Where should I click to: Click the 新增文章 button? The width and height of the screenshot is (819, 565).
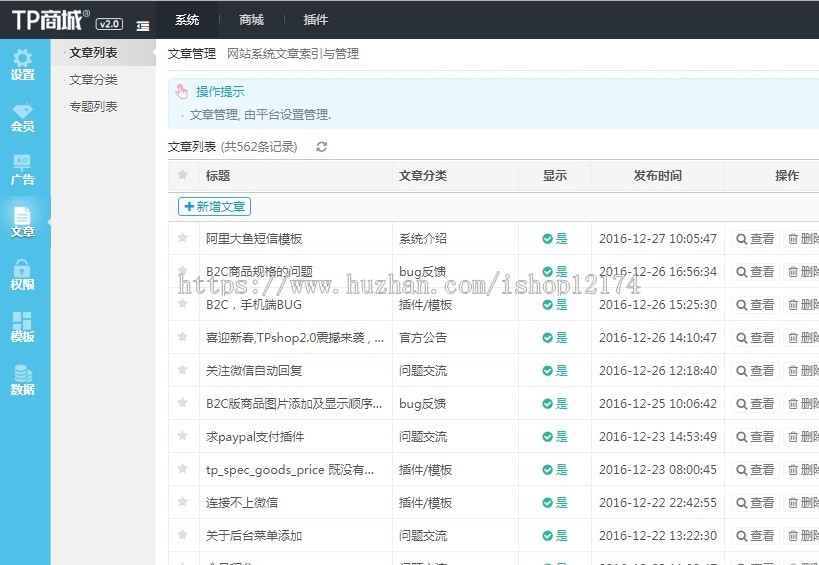coord(214,206)
